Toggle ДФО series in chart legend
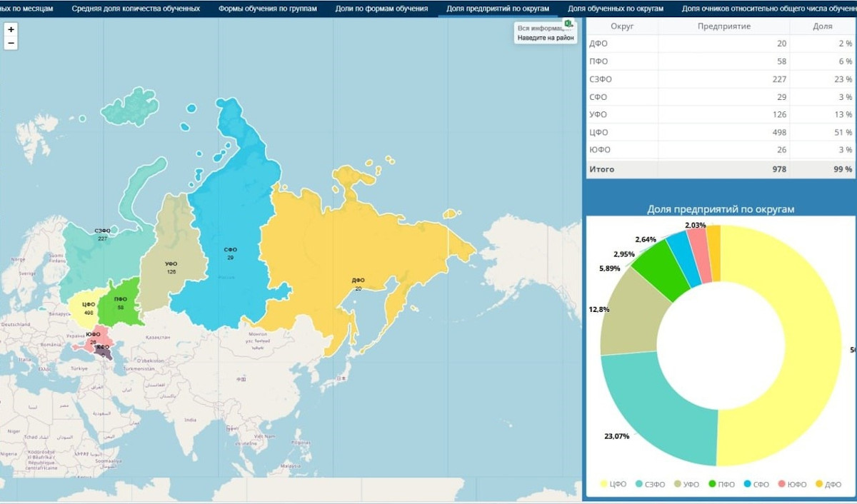This screenshot has height=504, width=857. pos(828,484)
